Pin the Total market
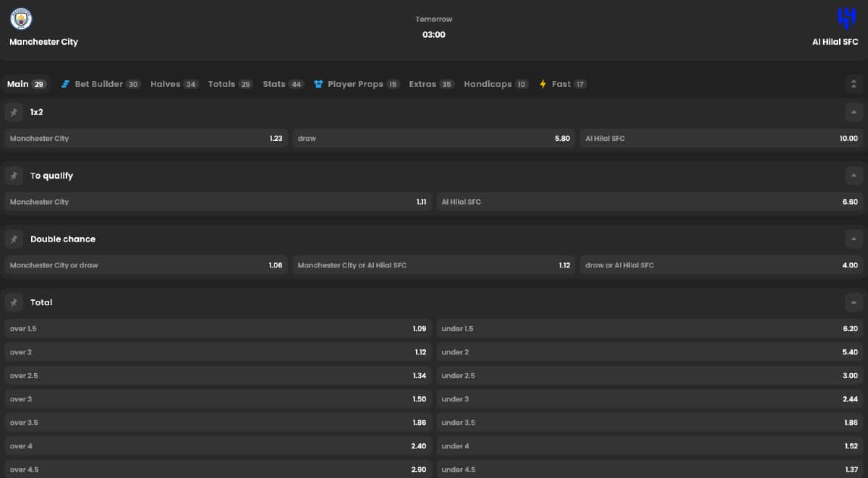This screenshot has height=478, width=868. 14,302
